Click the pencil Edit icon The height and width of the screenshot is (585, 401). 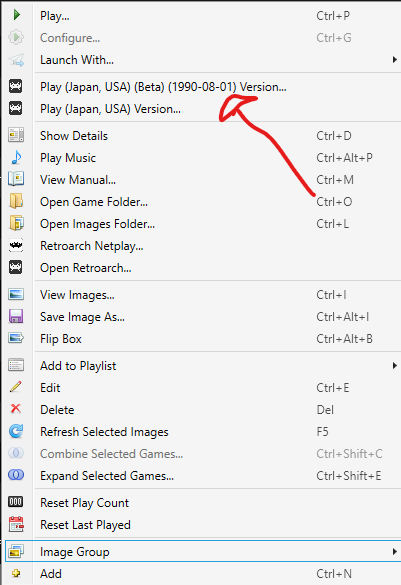[x=16, y=387]
